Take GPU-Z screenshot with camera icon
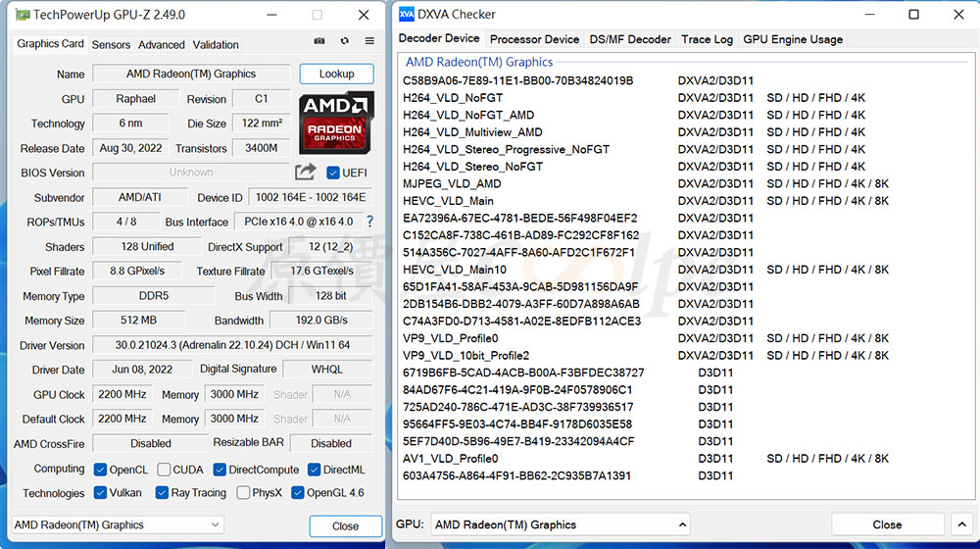 pyautogui.click(x=319, y=40)
